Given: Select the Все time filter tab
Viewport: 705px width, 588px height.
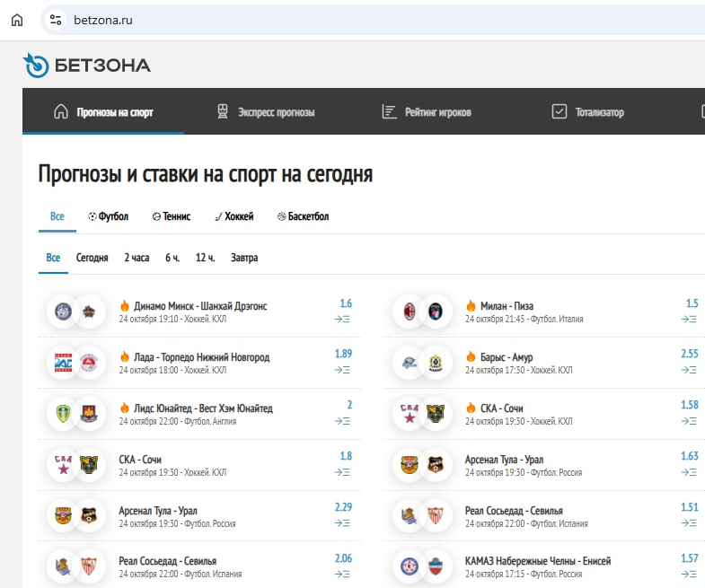Looking at the screenshot, I should (x=53, y=258).
